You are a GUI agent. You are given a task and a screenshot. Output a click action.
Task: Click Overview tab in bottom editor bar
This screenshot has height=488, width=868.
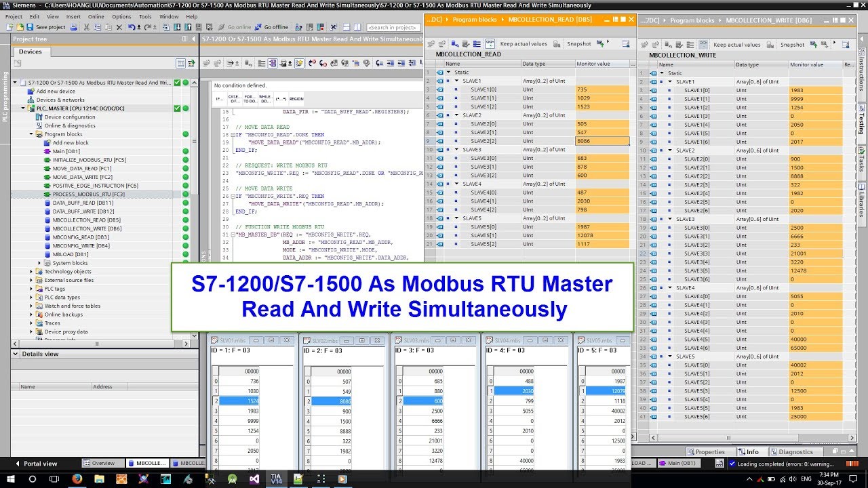[x=102, y=464]
